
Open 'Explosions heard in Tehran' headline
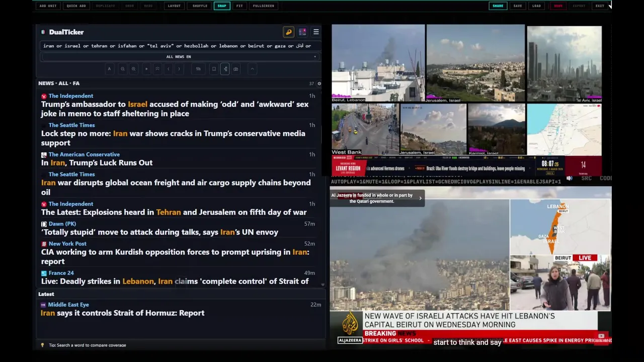[174, 212]
